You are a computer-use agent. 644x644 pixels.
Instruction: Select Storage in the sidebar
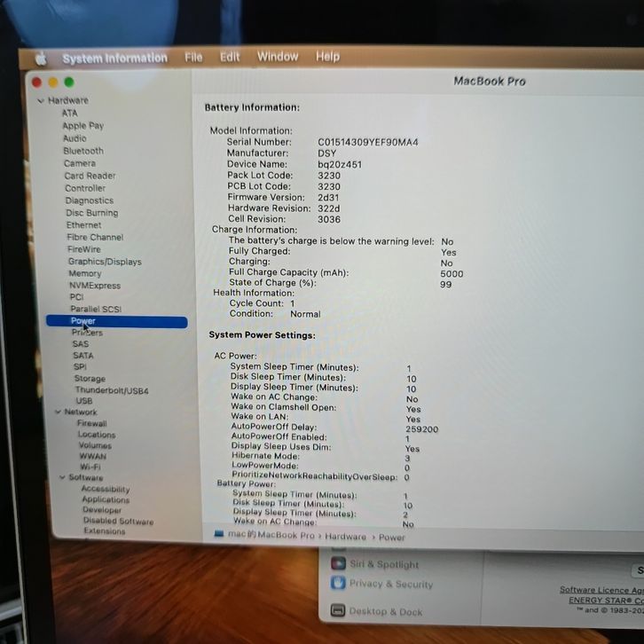[x=90, y=379]
